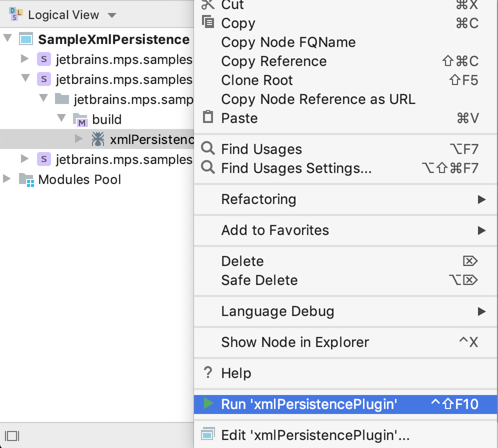The image size is (498, 448).
Task: Toggle the tool window button in bottom-left corner
Action: 13,435
